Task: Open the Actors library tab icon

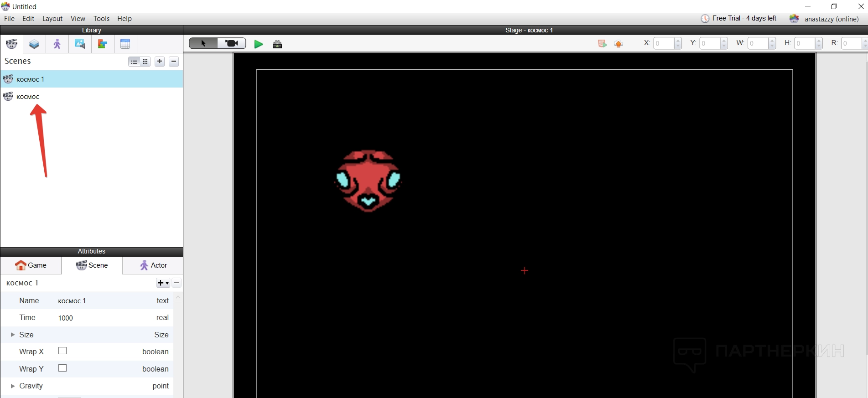Action: [x=57, y=44]
